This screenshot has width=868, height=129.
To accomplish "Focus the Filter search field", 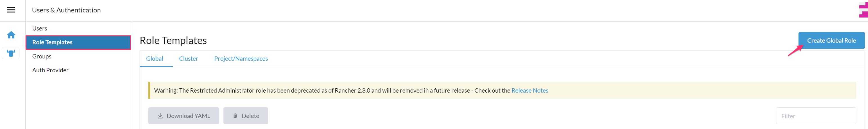I will coord(815,116).
